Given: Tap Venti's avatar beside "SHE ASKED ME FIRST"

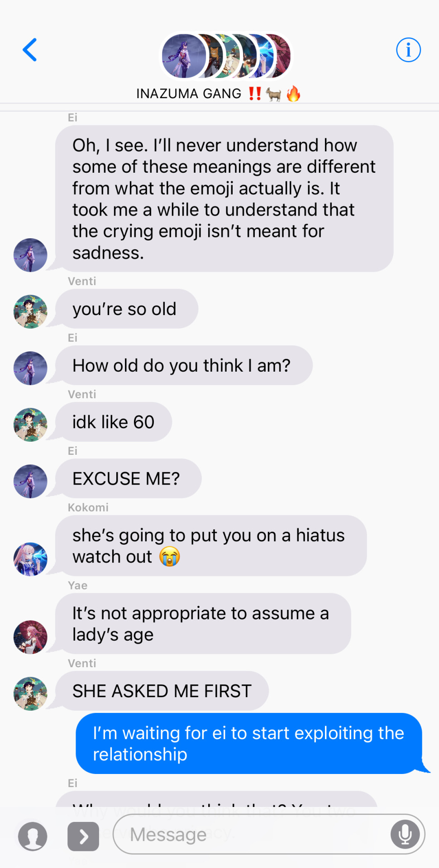Looking at the screenshot, I should [30, 693].
